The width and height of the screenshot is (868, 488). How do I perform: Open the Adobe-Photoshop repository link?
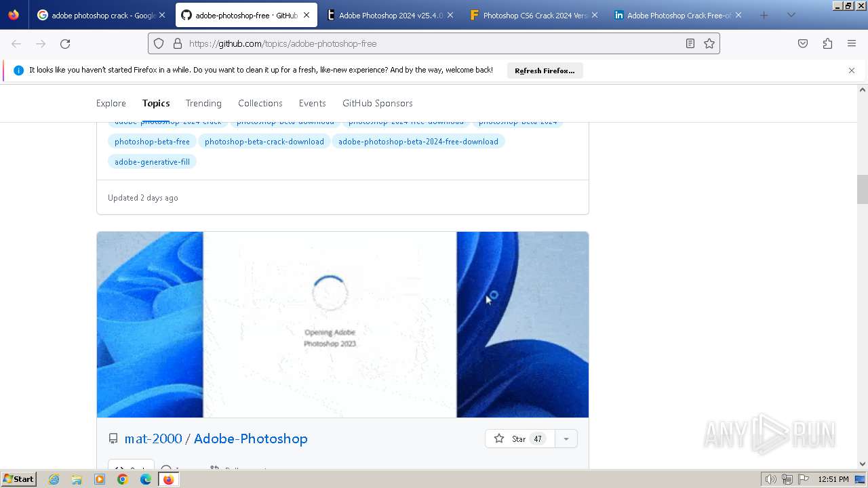[x=251, y=439]
